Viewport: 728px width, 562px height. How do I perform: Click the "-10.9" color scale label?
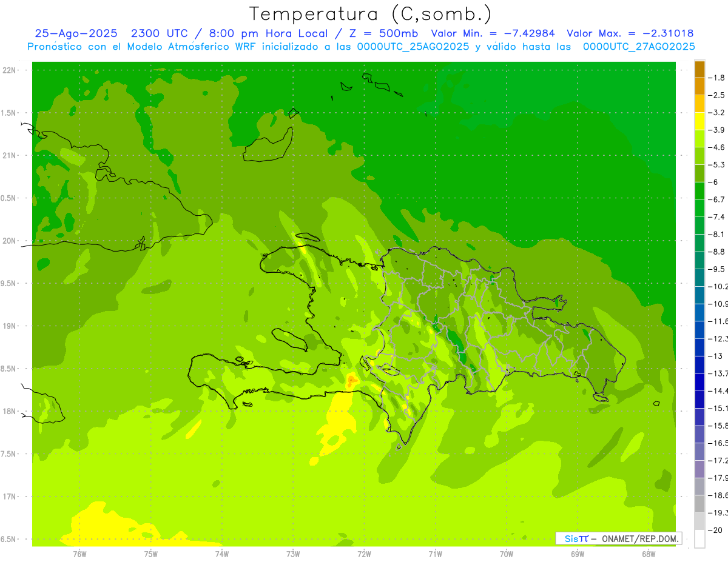point(718,304)
